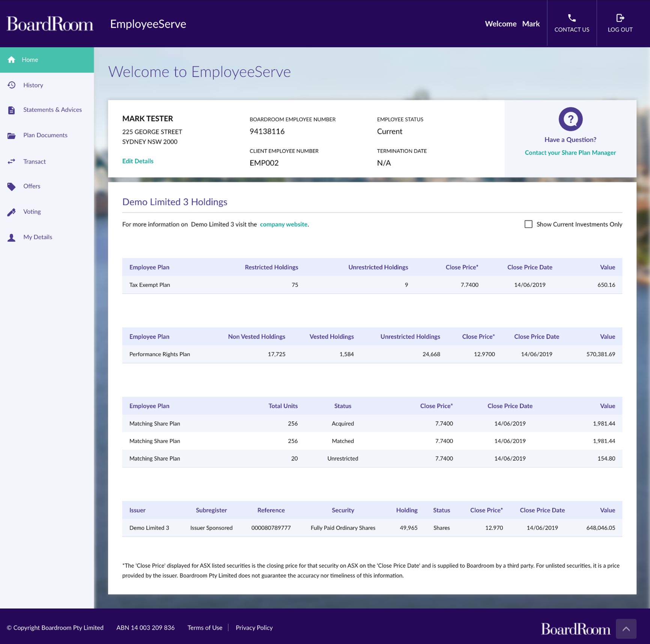
Task: Click the holding amount 49,965
Action: coord(408,528)
